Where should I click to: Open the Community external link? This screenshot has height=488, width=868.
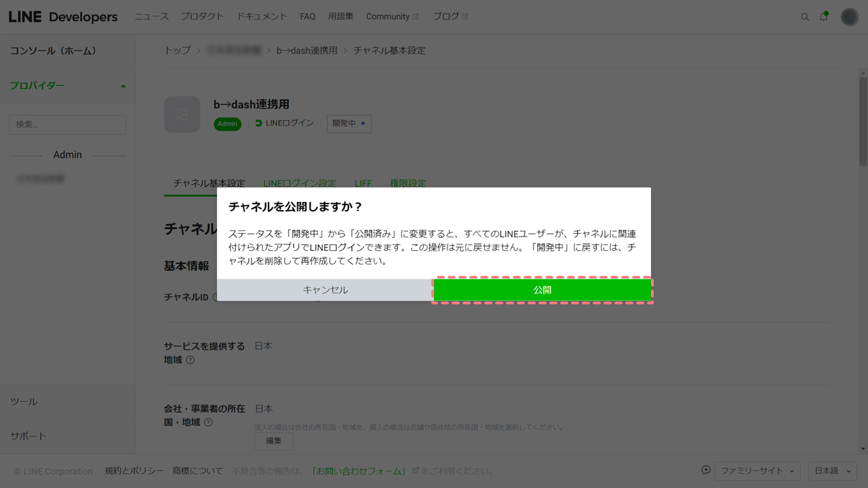point(393,16)
